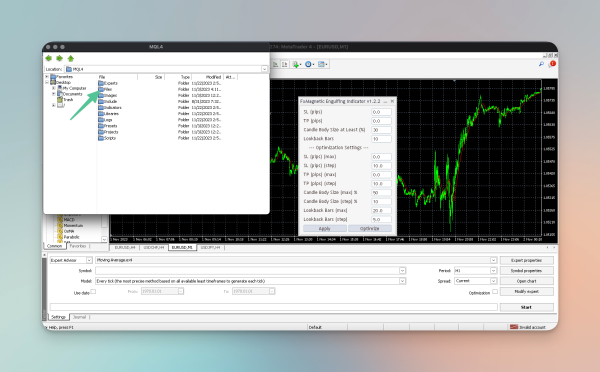Screen dimensions: 600x372
Task: Expand the Favorites tree node
Action: (x=47, y=77)
